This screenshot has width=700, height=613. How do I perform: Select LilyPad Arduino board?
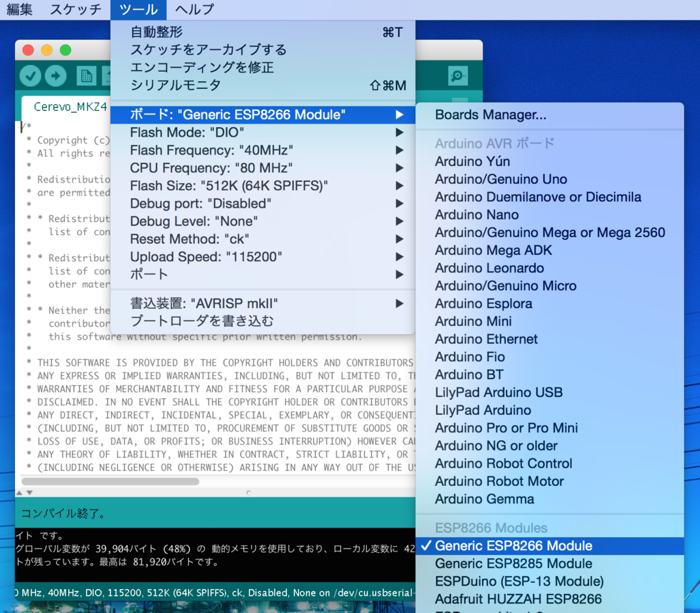pyautogui.click(x=550, y=411)
